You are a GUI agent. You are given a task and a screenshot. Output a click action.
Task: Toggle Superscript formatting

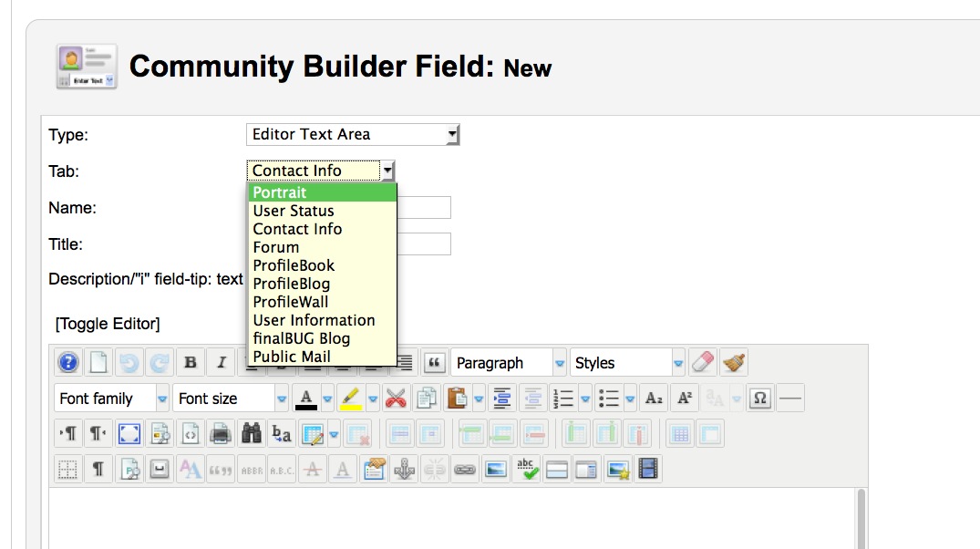click(x=685, y=399)
